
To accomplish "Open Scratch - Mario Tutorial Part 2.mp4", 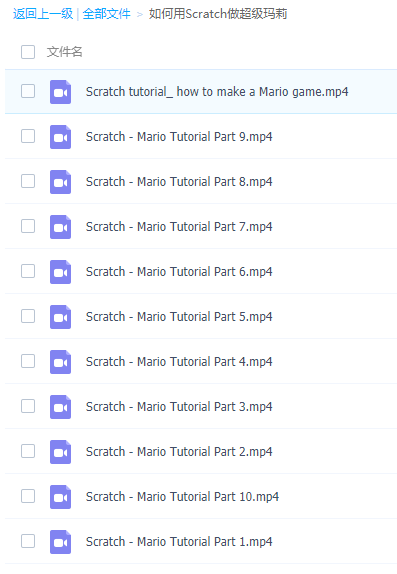I will pyautogui.click(x=179, y=452).
